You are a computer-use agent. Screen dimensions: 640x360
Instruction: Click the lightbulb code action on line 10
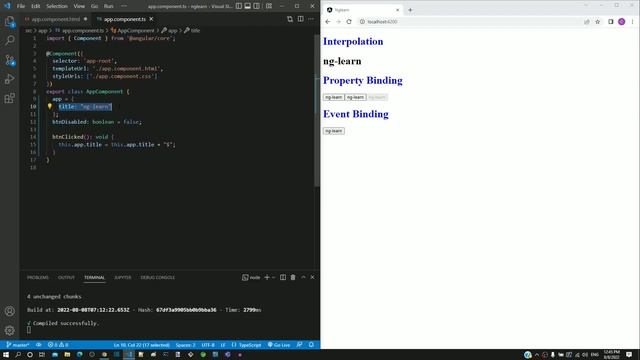pyautogui.click(x=49, y=107)
